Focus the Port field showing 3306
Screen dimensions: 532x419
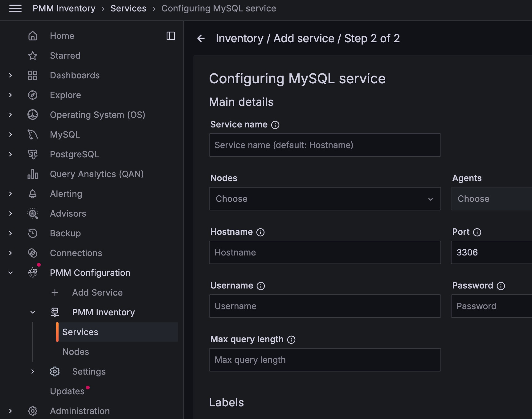[492, 252]
